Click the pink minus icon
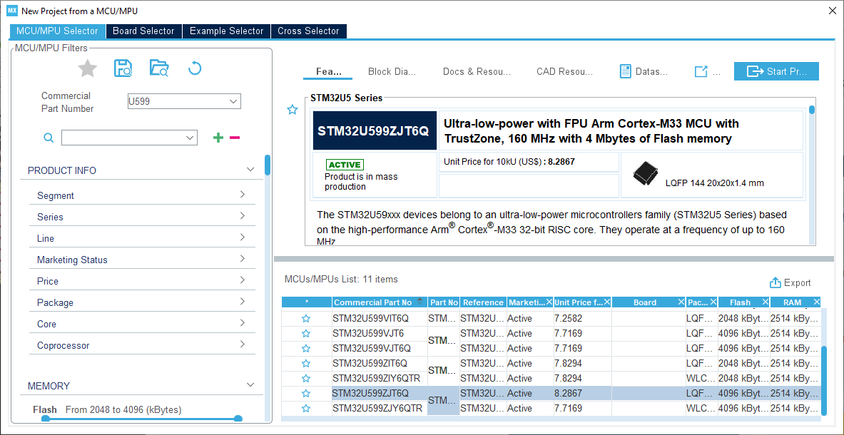Screen dimensions: 844x435 pyautogui.click(x=234, y=138)
